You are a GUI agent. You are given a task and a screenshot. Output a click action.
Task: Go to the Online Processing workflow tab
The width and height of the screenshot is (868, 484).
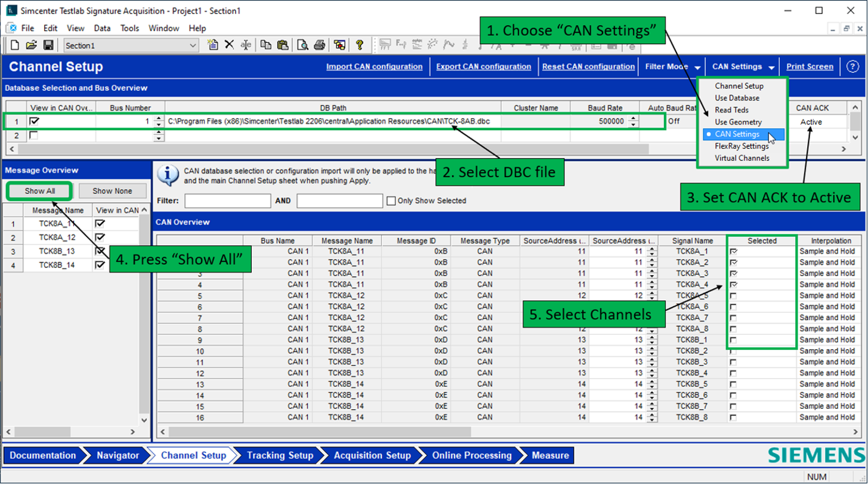(x=471, y=456)
